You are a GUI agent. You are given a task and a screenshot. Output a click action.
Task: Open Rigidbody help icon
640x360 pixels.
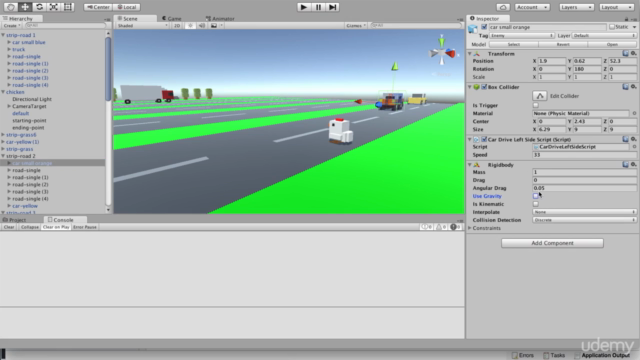coord(625,164)
